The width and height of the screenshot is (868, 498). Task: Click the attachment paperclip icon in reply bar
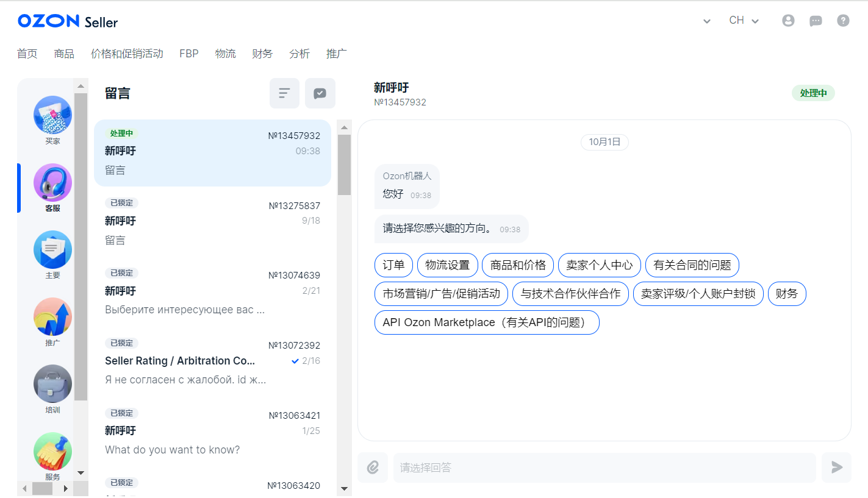click(x=372, y=467)
